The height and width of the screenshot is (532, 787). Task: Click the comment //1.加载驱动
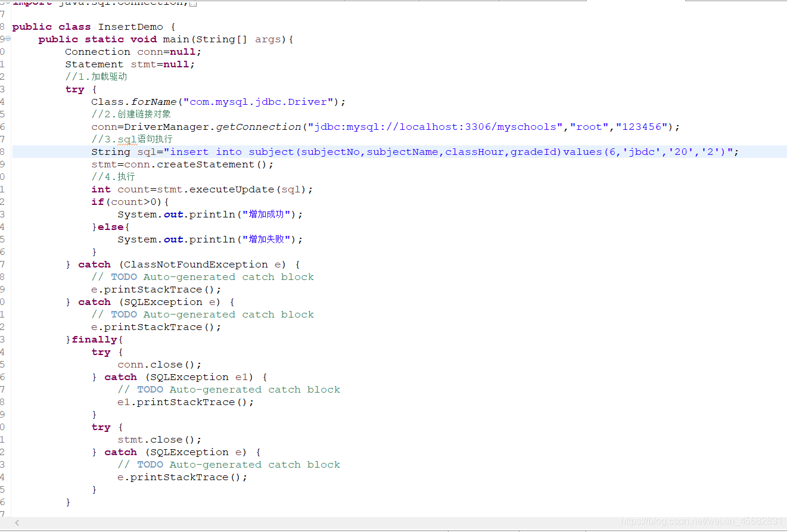pos(96,77)
